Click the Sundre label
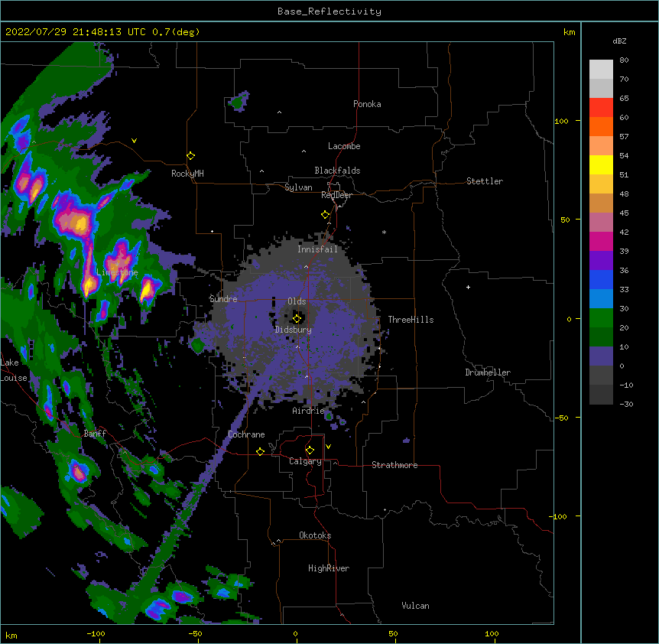The image size is (659, 644). point(223,299)
